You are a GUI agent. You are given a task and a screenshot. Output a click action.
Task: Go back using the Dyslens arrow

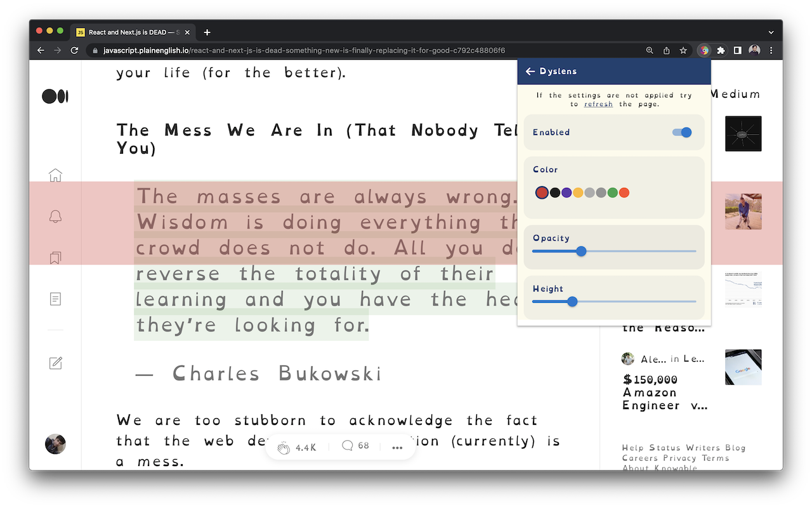[x=530, y=72]
